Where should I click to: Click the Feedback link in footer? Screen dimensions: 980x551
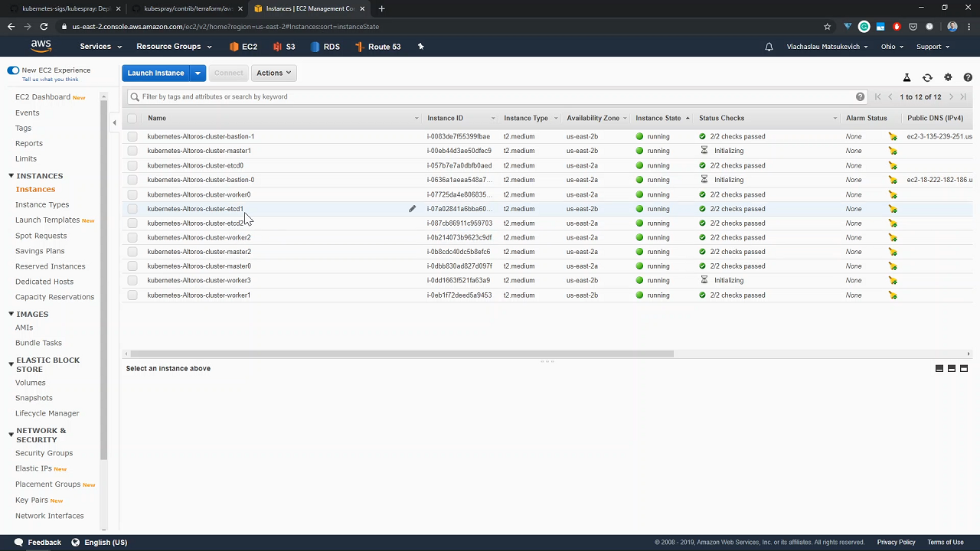tap(36, 543)
